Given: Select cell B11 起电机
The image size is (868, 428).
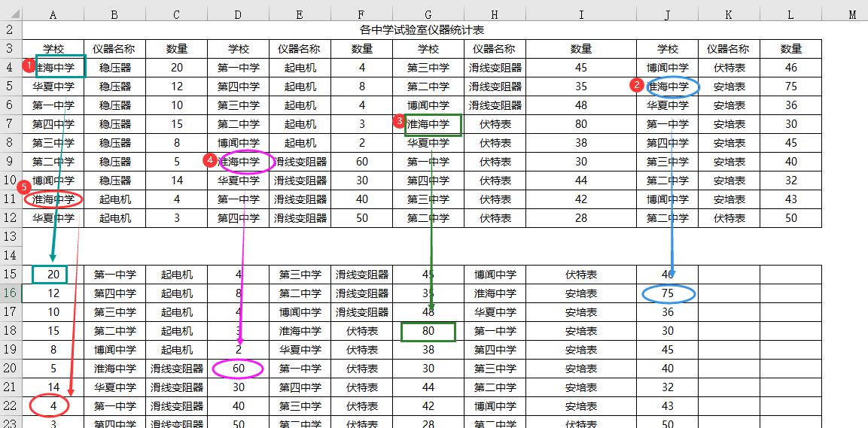Looking at the screenshot, I should coord(114,199).
